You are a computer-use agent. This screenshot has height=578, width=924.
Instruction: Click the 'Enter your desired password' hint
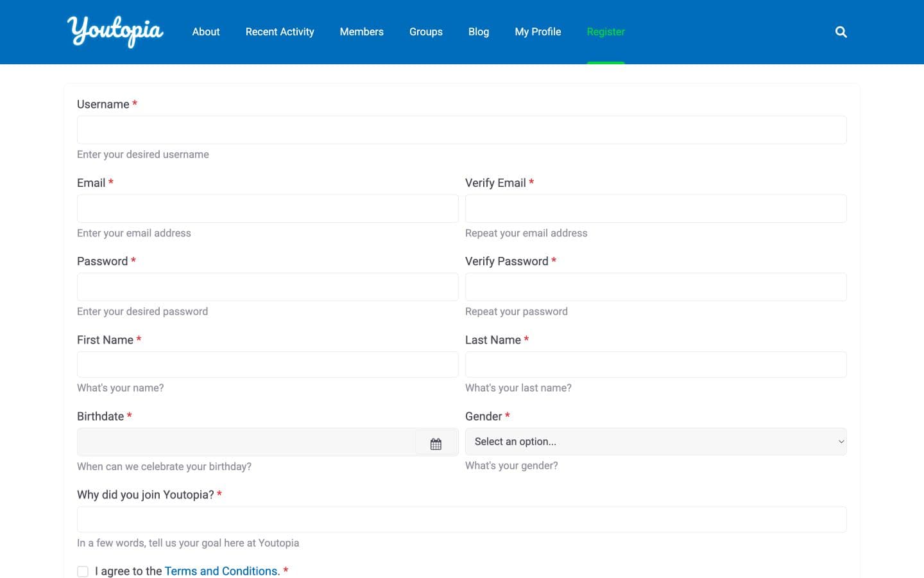pyautogui.click(x=142, y=311)
